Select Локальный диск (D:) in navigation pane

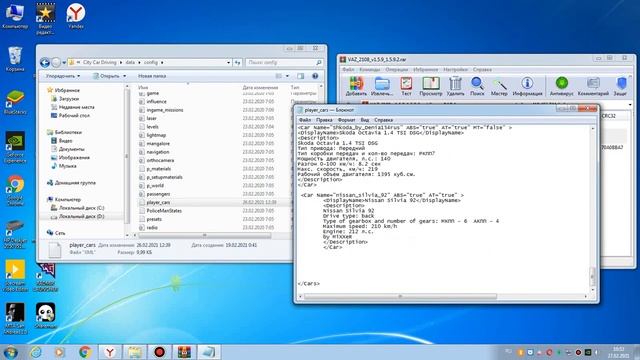click(81, 216)
